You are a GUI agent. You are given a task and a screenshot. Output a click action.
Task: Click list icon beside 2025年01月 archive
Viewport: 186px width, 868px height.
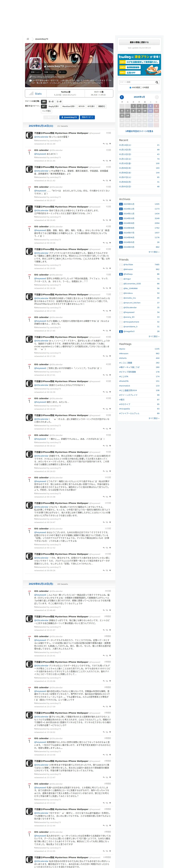(x=121, y=204)
